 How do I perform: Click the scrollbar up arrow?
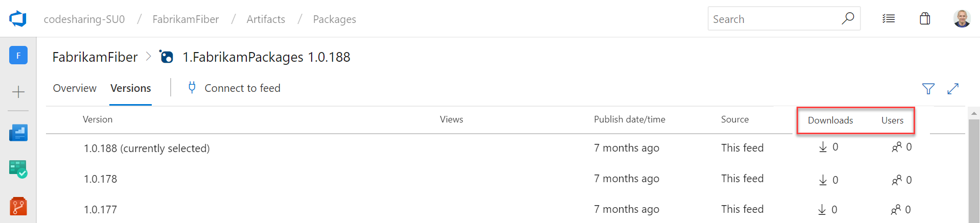pyautogui.click(x=974, y=113)
